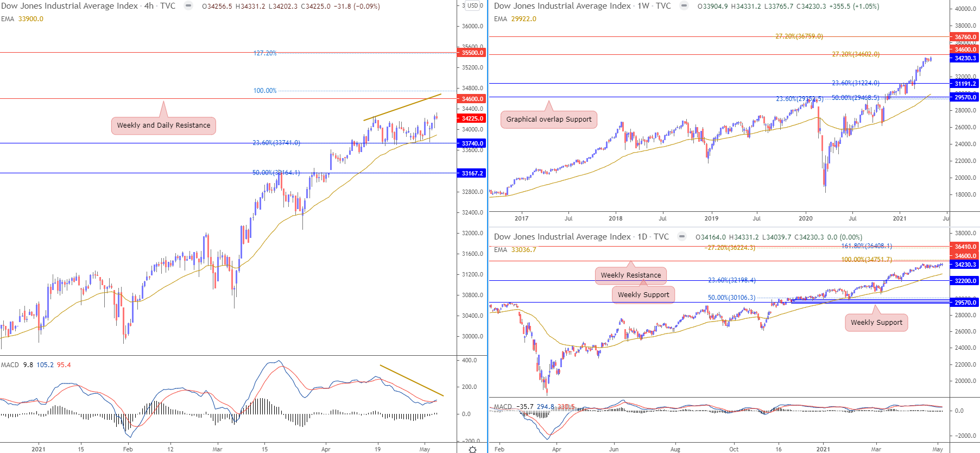Click EMA indicator legend on 4h chart
This screenshot has width=980, height=453.
(22, 19)
